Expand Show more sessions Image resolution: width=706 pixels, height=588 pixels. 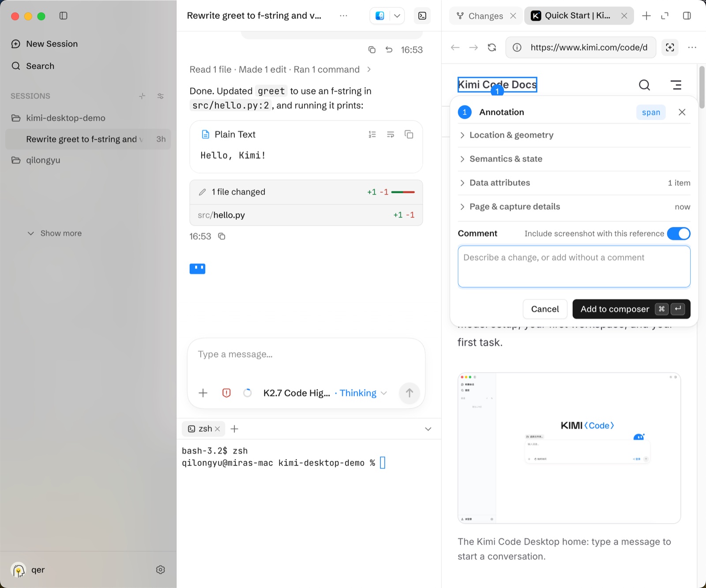point(55,233)
